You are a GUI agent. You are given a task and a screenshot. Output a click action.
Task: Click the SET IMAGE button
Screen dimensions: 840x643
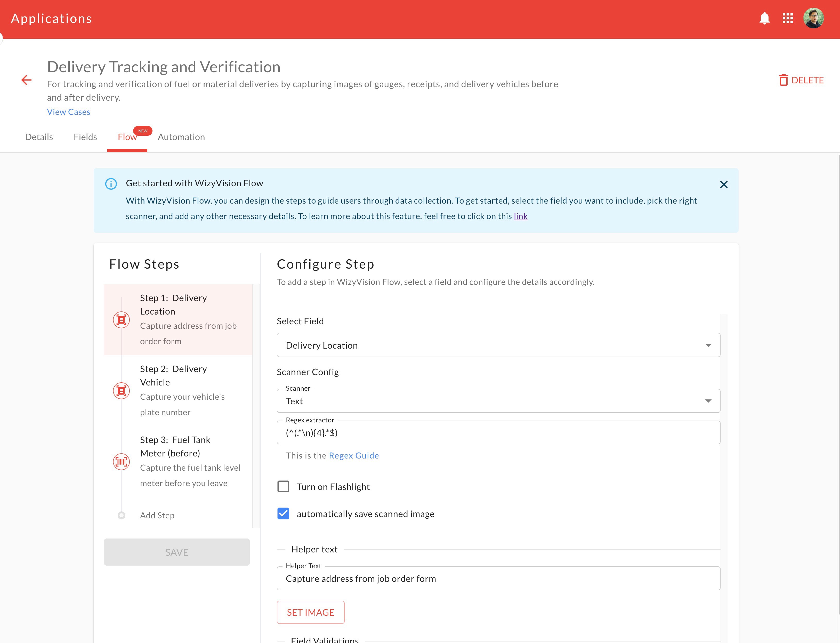coord(310,612)
